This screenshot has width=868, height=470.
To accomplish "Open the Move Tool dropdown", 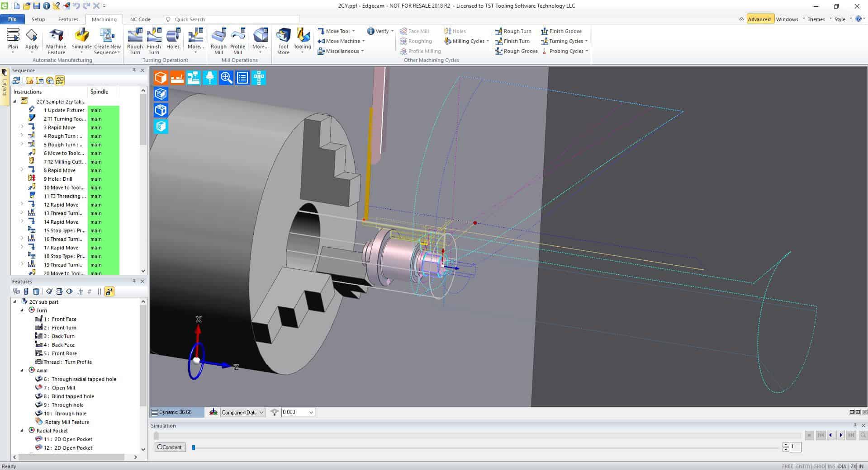I will point(336,31).
